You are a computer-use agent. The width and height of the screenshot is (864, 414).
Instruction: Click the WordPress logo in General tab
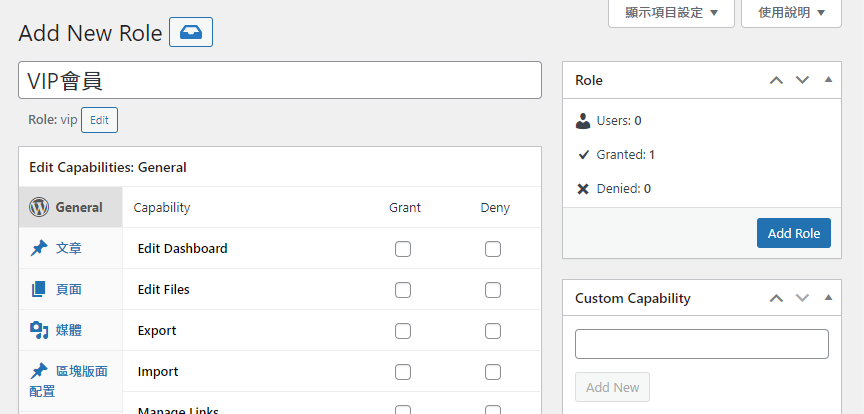[39, 207]
